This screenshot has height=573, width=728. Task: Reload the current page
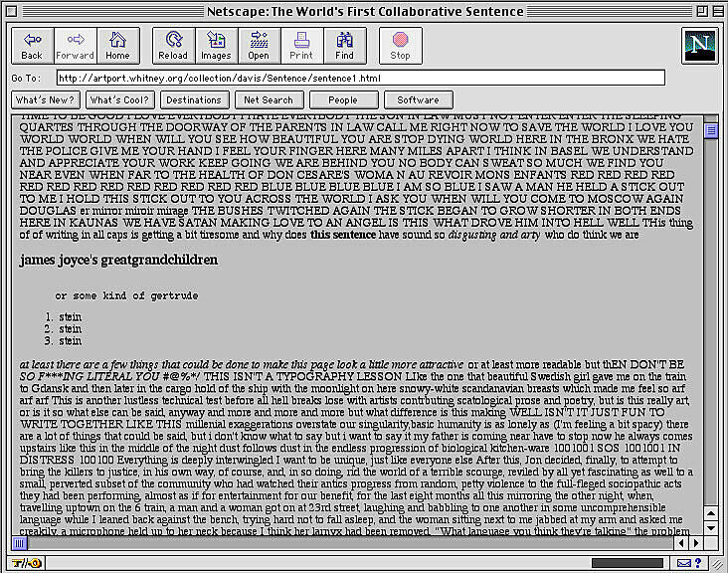click(x=173, y=45)
